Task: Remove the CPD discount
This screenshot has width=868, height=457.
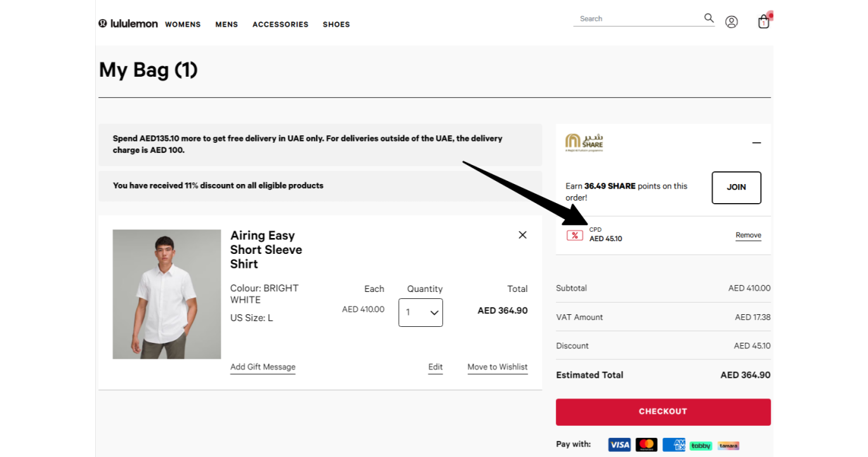Action: click(748, 235)
